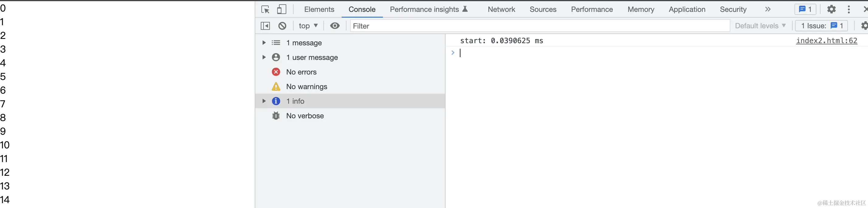Open console settings gear icon
Viewport: 868px width, 208px height.
(864, 26)
